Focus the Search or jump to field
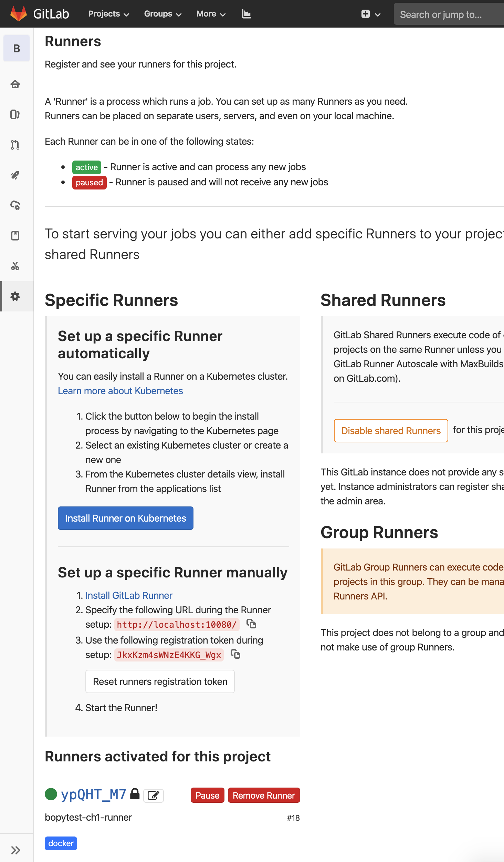 pos(449,14)
